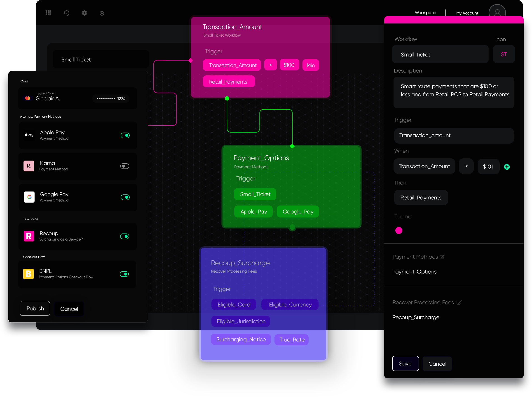532x397 pixels.
Task: Change the less-than operator selector
Action: pos(466,166)
